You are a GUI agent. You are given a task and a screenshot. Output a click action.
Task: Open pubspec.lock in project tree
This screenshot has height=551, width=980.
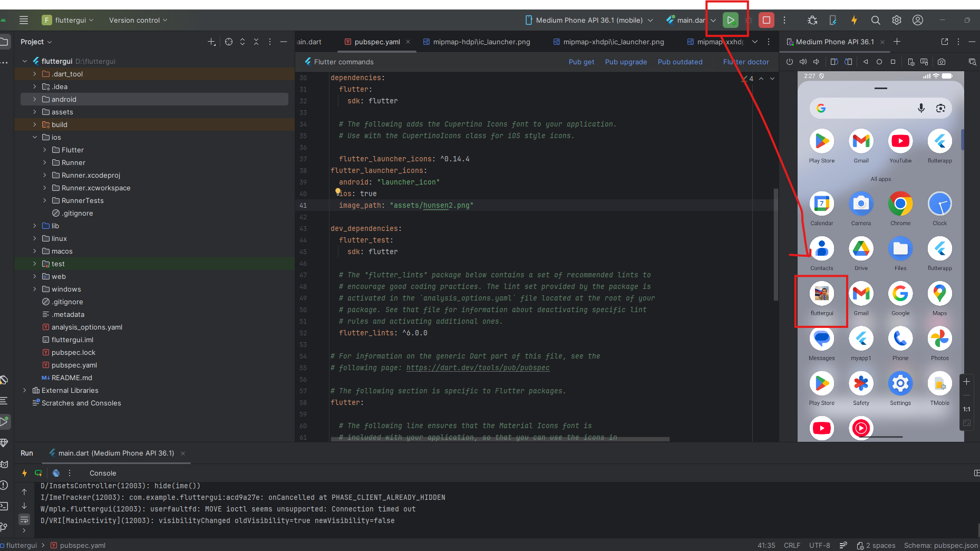(73, 352)
